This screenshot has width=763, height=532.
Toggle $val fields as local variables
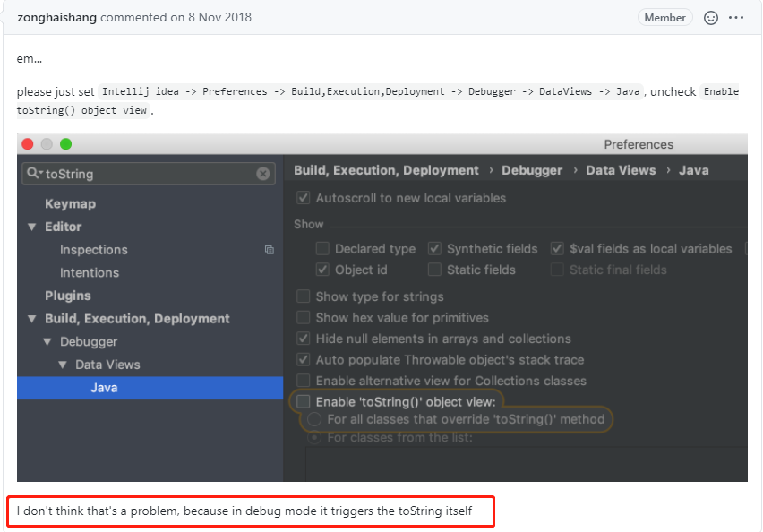click(557, 249)
